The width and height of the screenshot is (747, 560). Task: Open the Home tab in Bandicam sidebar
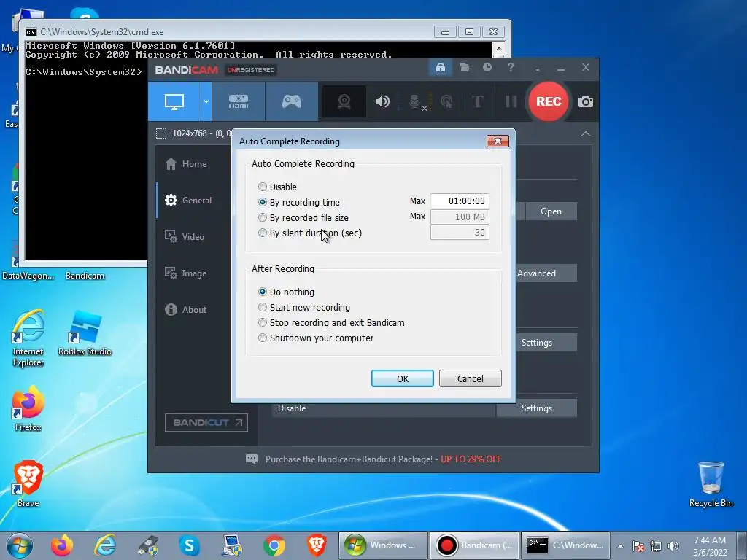click(186, 164)
